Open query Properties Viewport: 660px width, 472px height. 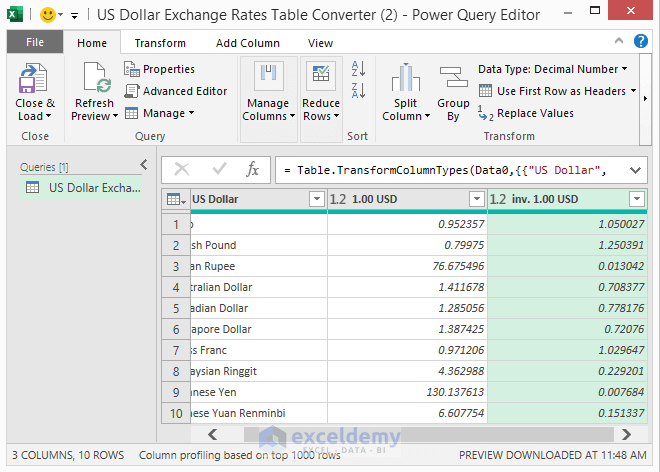[160, 69]
